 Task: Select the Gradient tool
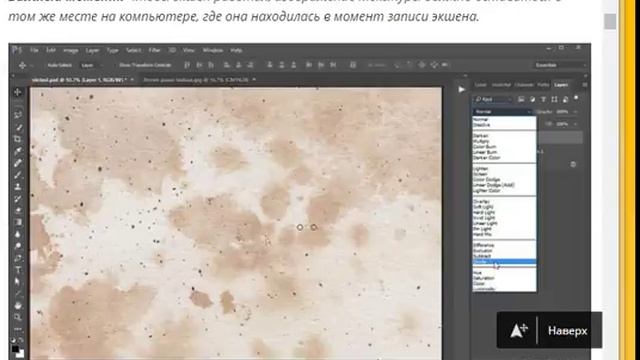click(18, 222)
